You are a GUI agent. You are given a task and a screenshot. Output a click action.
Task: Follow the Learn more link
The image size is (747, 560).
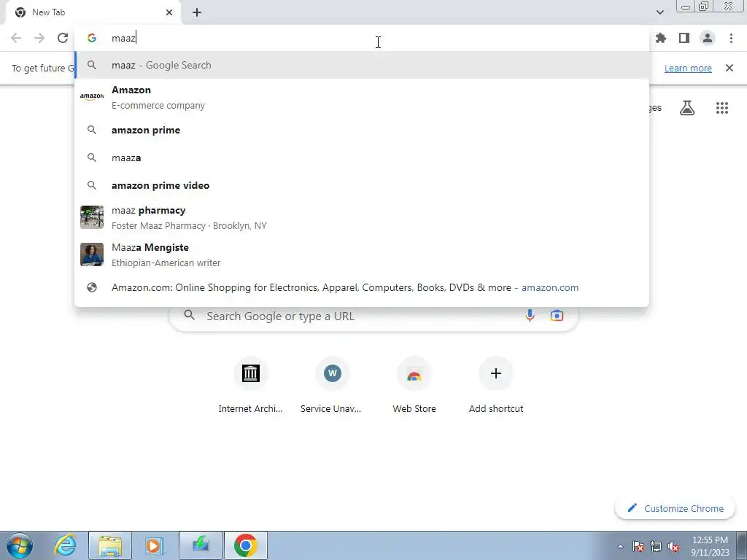pos(688,68)
